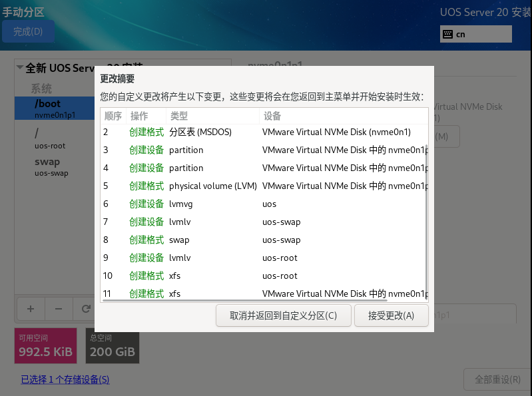This screenshot has width=532, height=396.
Task: Select the swap uos-swap partition entry
Action: click(x=55, y=167)
